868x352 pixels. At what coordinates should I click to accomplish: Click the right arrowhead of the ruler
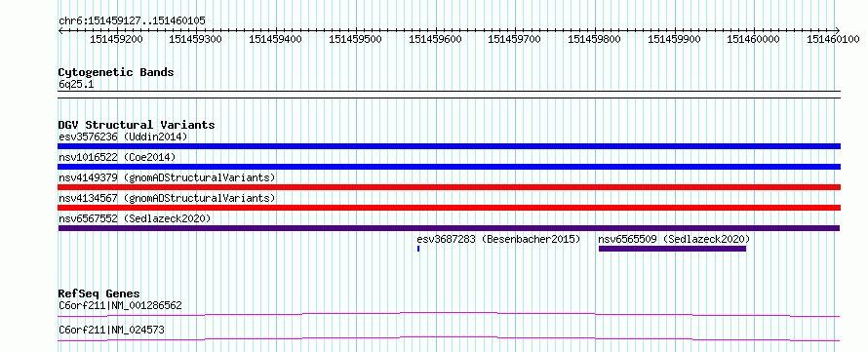[x=838, y=30]
